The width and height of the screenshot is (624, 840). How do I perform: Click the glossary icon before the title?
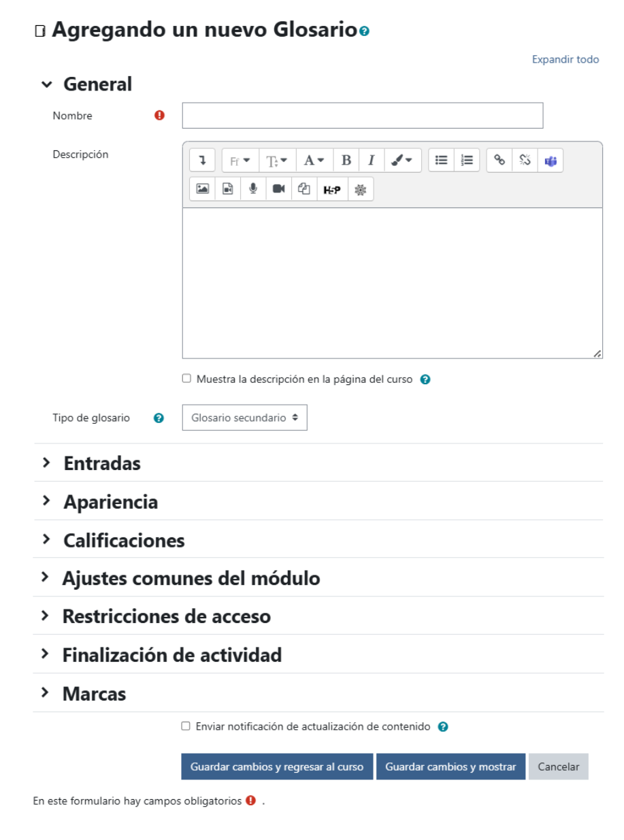point(39,31)
